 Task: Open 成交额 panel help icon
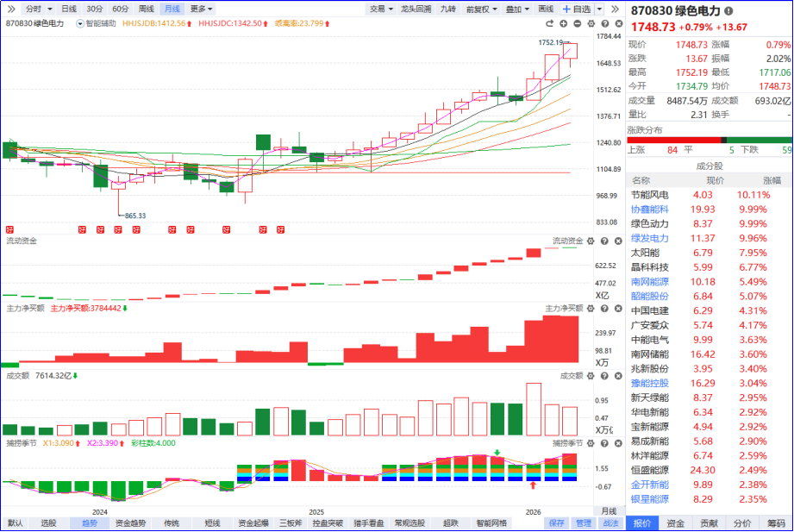pos(604,376)
